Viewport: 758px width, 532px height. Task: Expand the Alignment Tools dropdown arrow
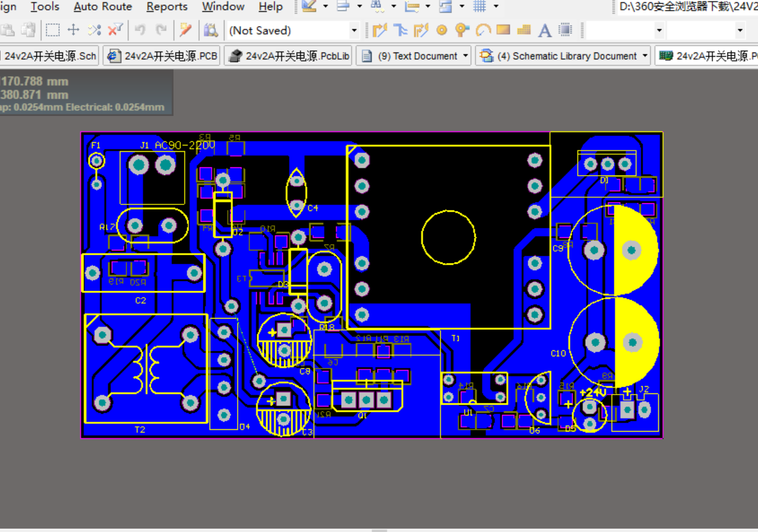click(x=360, y=7)
